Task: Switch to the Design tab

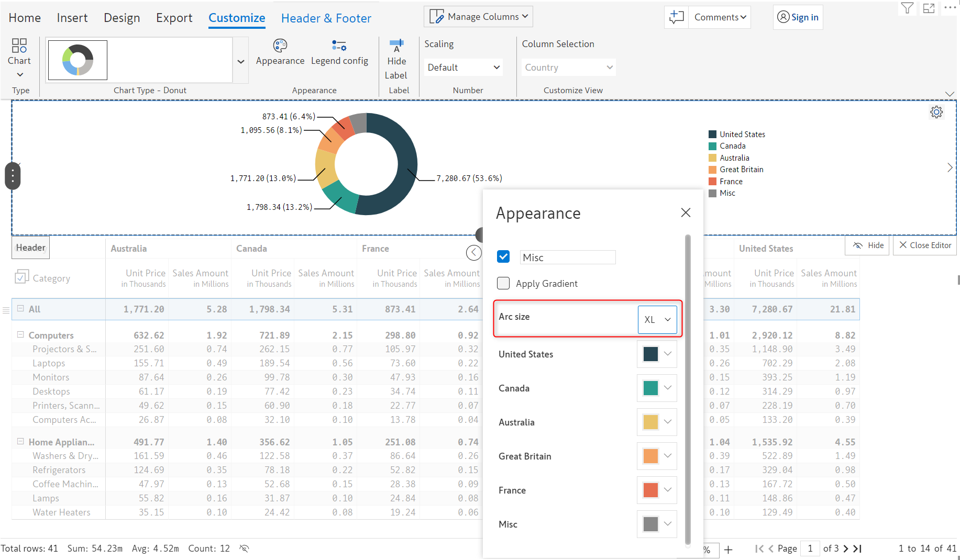Action: coord(122,18)
